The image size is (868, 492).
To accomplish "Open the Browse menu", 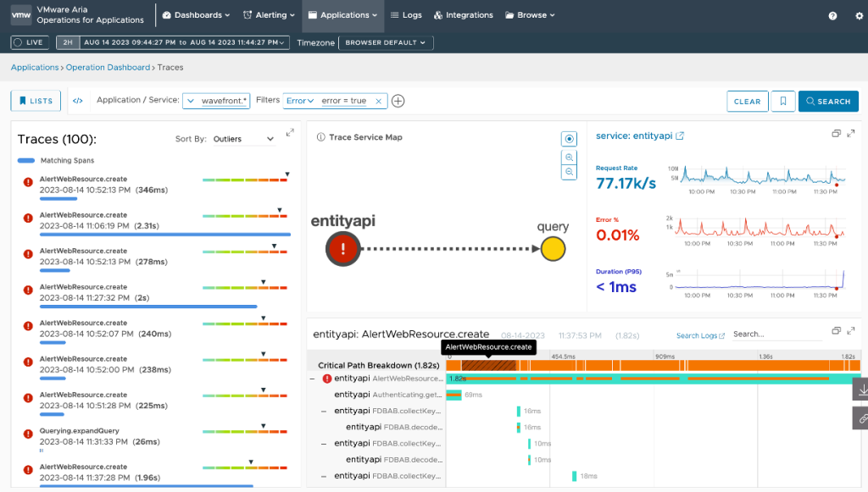I will pos(531,15).
